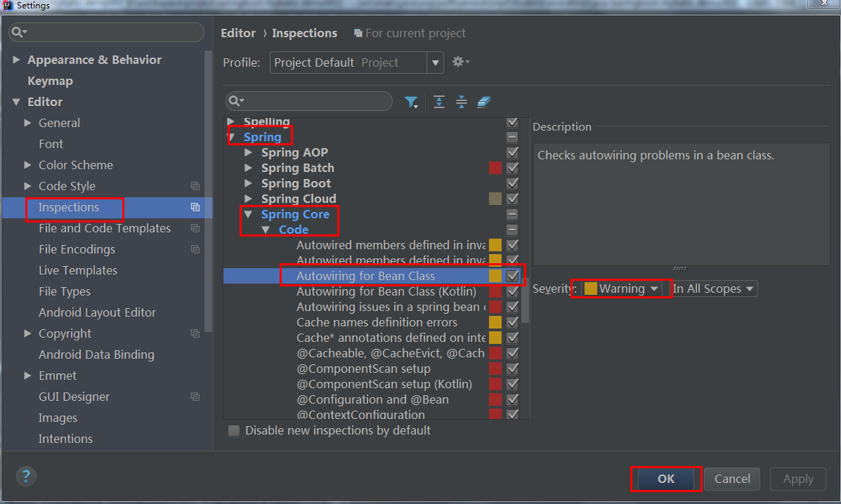Select Autowiring issues in a spring bean
The width and height of the screenshot is (841, 504).
pos(391,307)
